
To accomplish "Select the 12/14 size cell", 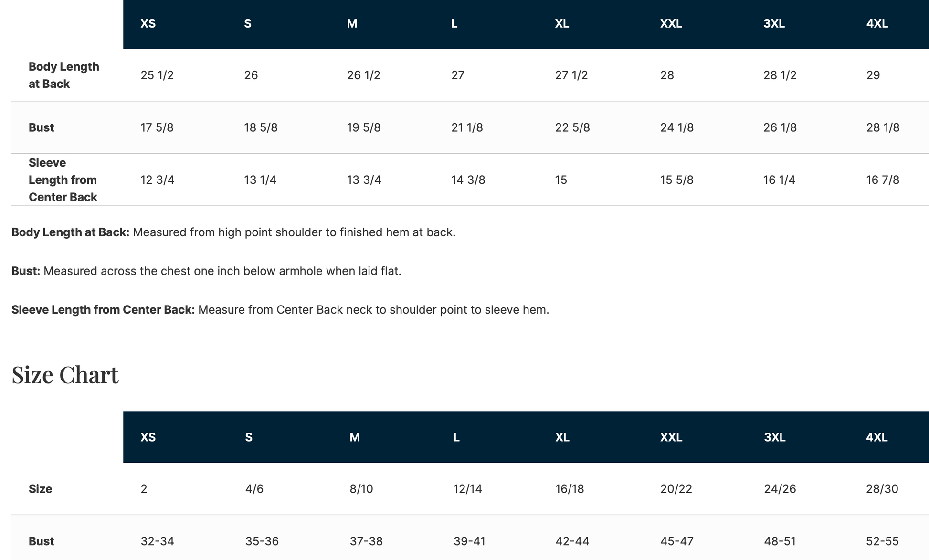I will (467, 489).
